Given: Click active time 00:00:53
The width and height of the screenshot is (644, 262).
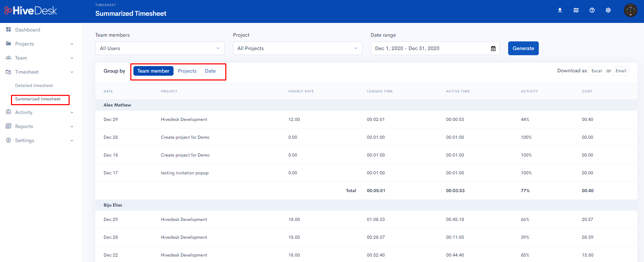Looking at the screenshot, I should pos(455,120).
